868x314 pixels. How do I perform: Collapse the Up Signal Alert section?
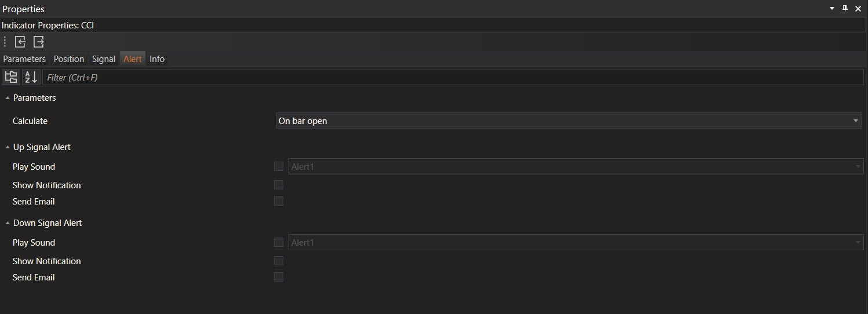(x=8, y=148)
